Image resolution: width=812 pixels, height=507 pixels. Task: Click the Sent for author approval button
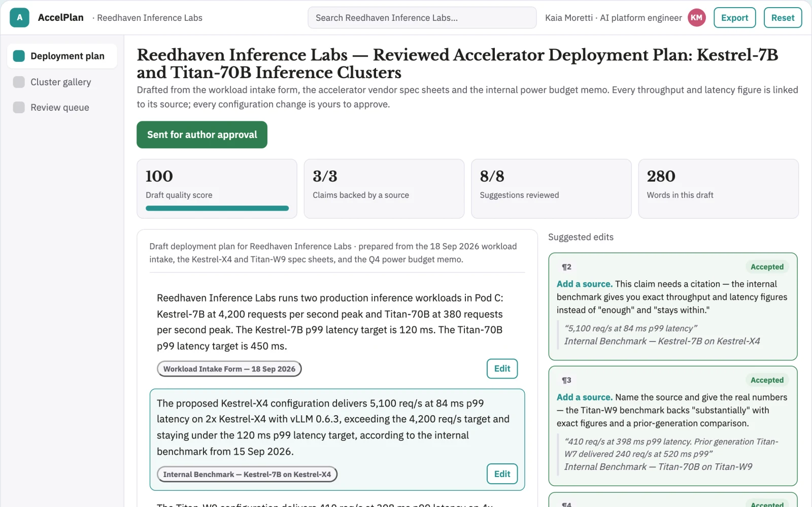point(202,134)
